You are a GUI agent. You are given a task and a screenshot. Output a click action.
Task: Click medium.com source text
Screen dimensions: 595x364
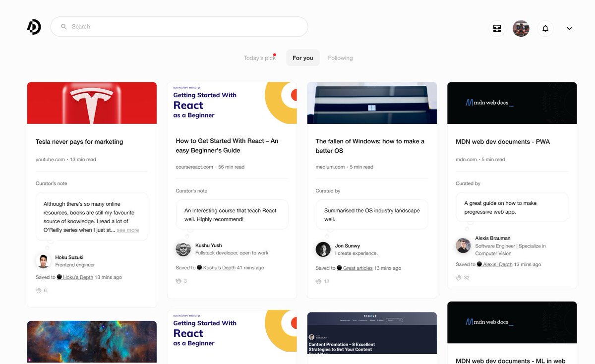330,167
